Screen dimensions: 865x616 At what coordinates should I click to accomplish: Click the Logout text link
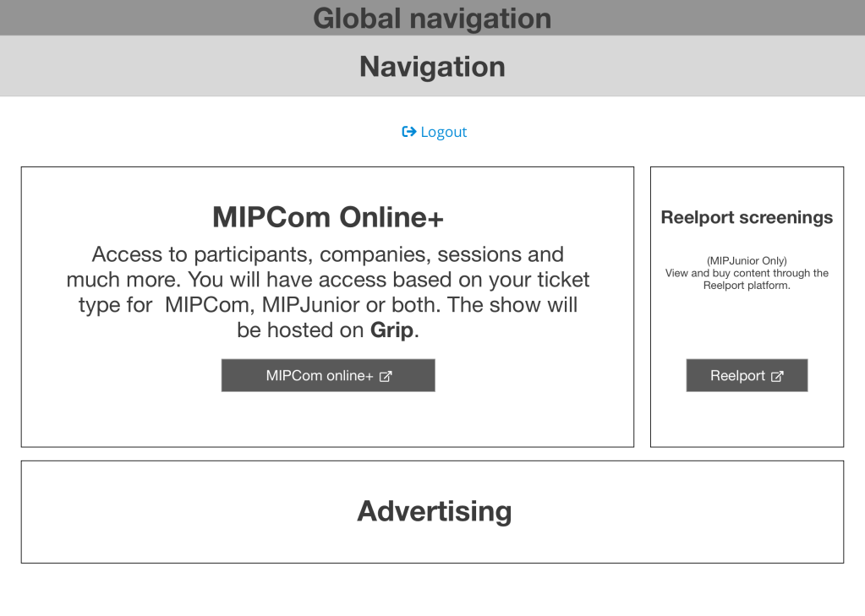tap(444, 132)
